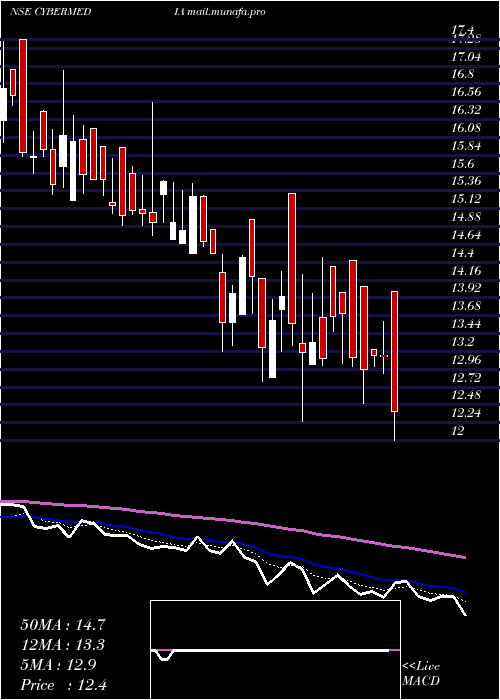Click the 15.12 price axis label
500x700 pixels.
click(x=467, y=199)
